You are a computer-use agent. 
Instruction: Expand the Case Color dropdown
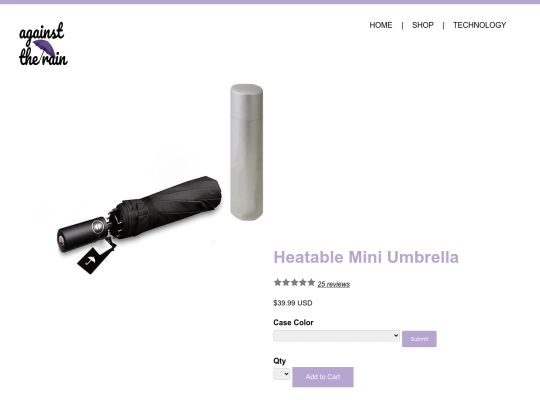[x=336, y=336]
